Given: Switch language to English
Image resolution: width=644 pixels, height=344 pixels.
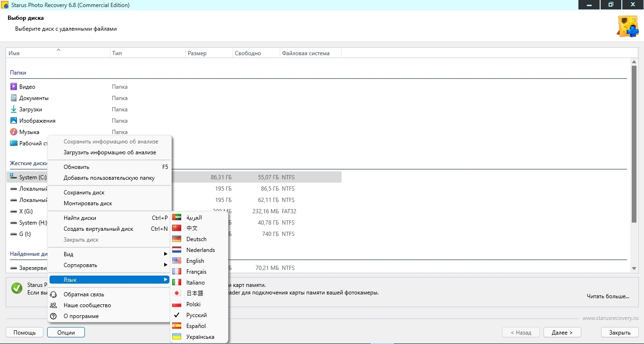Looking at the screenshot, I should coord(199,261).
